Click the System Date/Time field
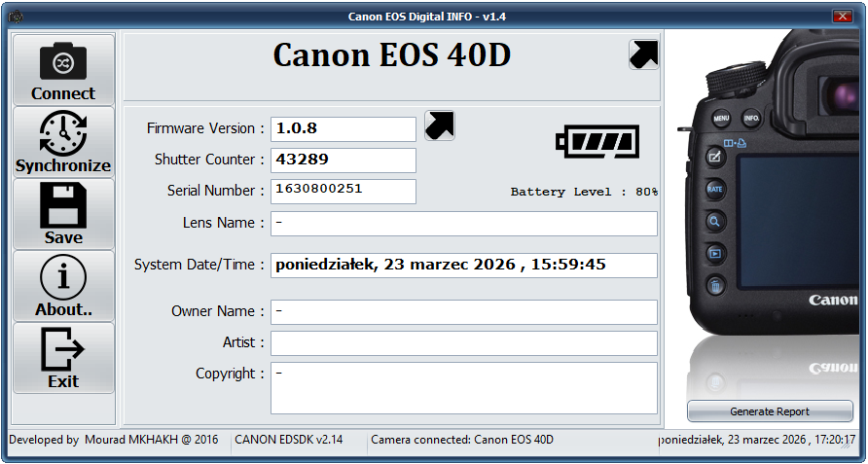Viewport: 868px width, 464px height. tap(463, 266)
